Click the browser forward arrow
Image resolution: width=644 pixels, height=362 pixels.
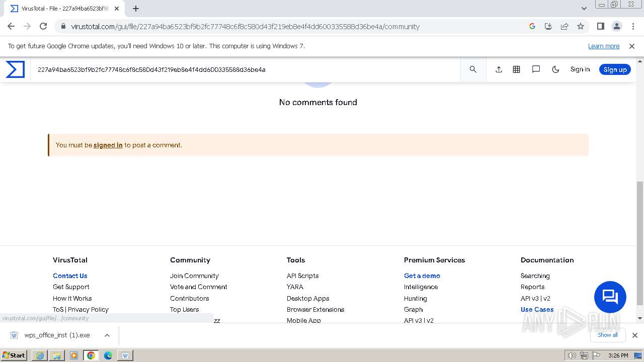[27, 26]
